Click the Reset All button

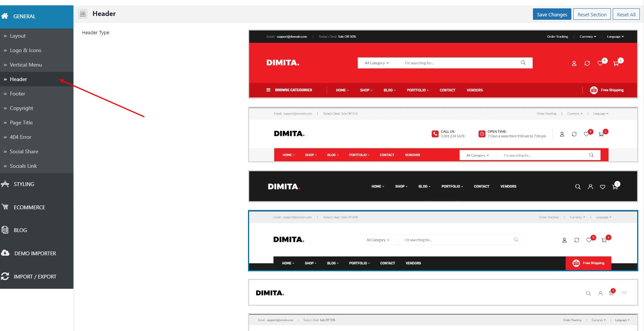click(626, 14)
